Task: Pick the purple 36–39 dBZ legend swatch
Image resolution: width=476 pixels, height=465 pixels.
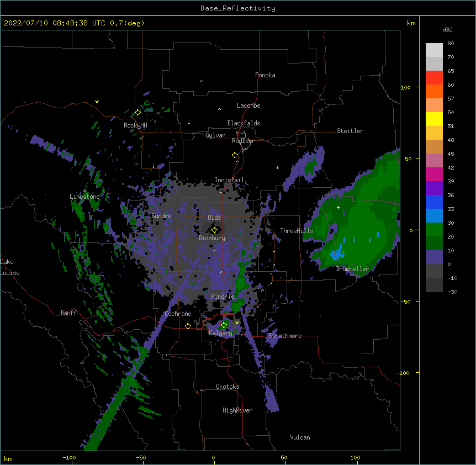Action: (x=434, y=188)
